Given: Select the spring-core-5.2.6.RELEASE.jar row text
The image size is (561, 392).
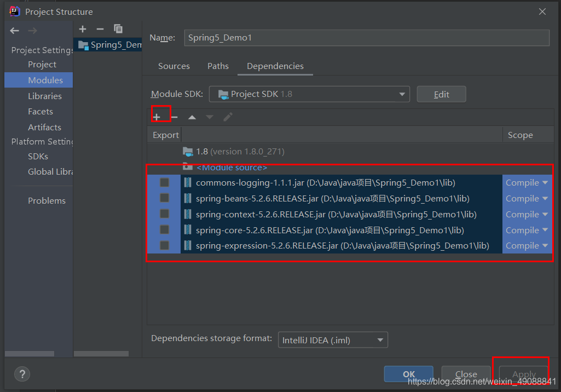Looking at the screenshot, I should 330,230.
